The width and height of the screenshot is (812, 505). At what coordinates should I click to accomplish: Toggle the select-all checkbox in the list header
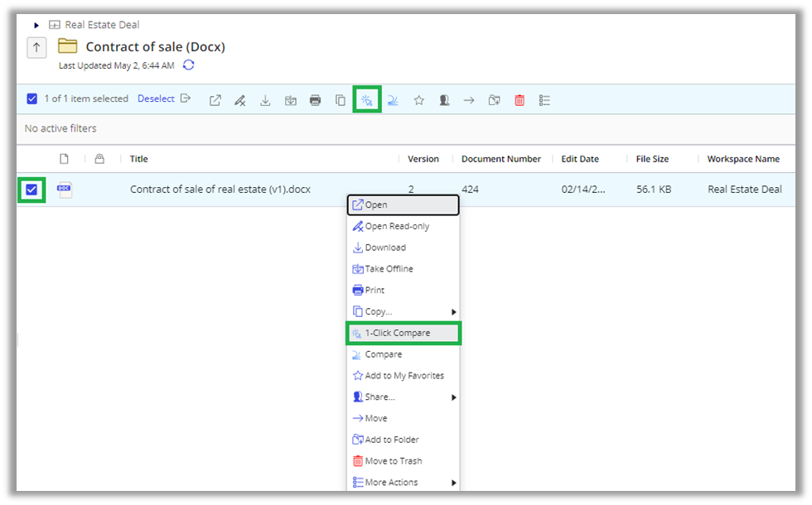pos(31,158)
